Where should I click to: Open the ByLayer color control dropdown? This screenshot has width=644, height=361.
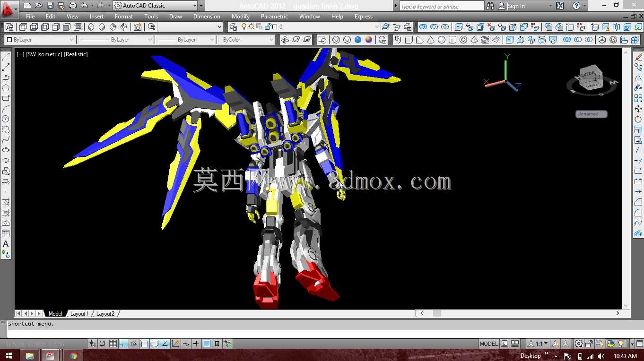(x=40, y=40)
